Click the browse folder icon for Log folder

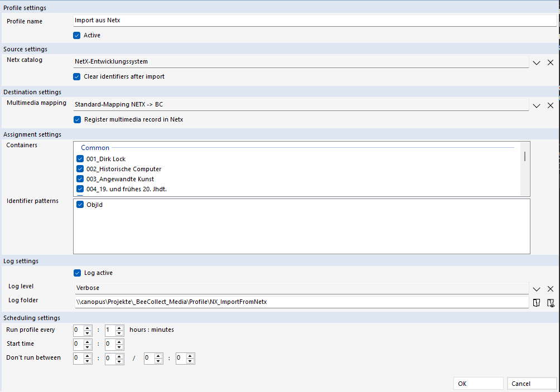[537, 302]
